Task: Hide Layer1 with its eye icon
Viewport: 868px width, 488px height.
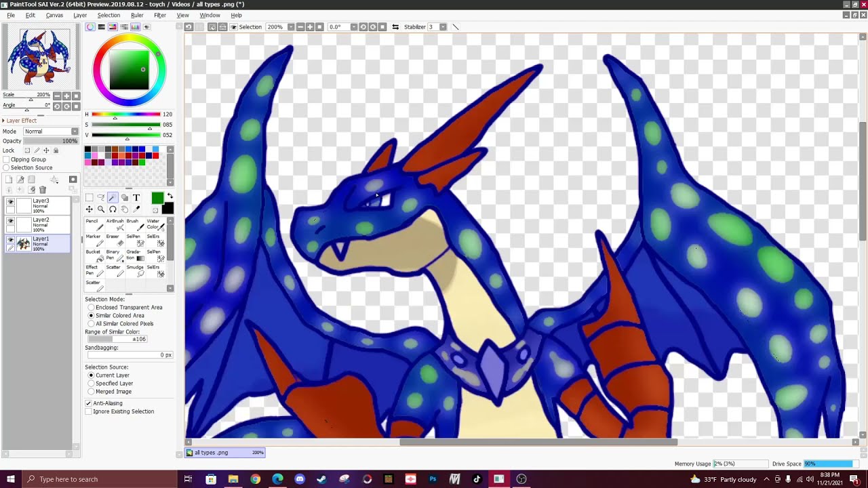Action: (10, 240)
